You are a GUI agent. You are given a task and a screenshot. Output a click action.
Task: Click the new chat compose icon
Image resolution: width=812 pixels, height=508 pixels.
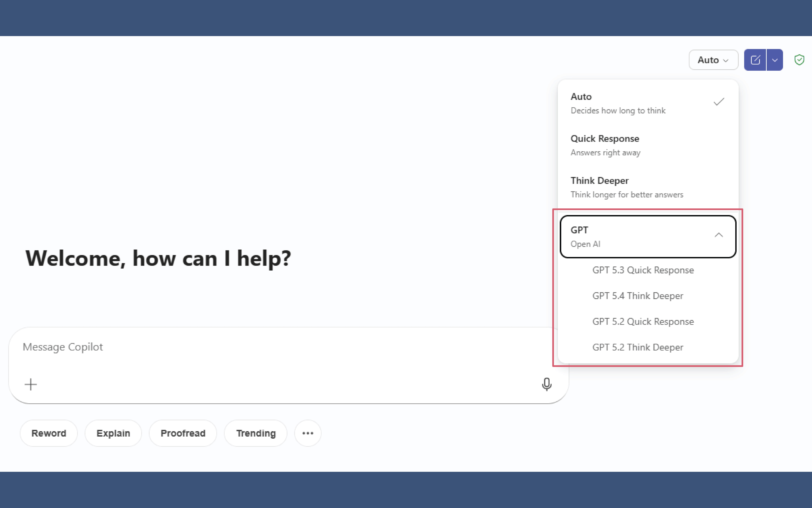coord(755,60)
